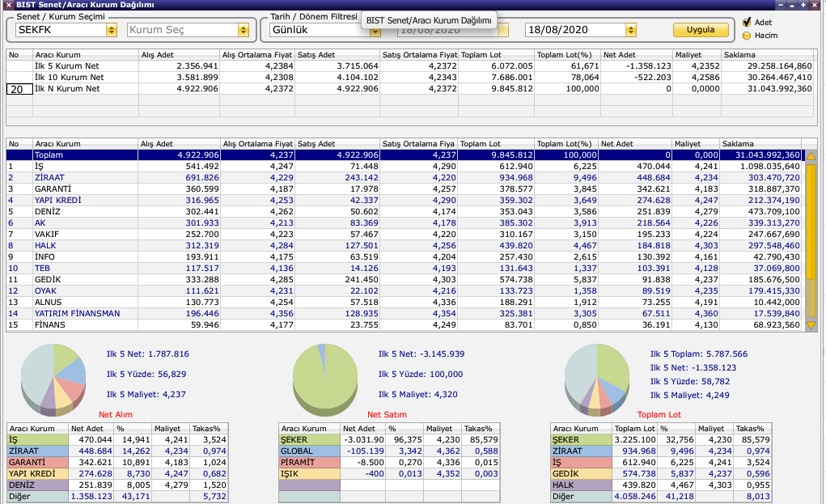Click the İlk 5 Kurum Net row

tap(410, 66)
